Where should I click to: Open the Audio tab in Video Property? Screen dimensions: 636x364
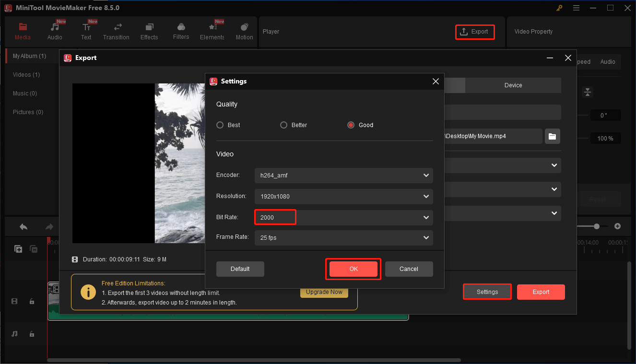click(x=607, y=61)
